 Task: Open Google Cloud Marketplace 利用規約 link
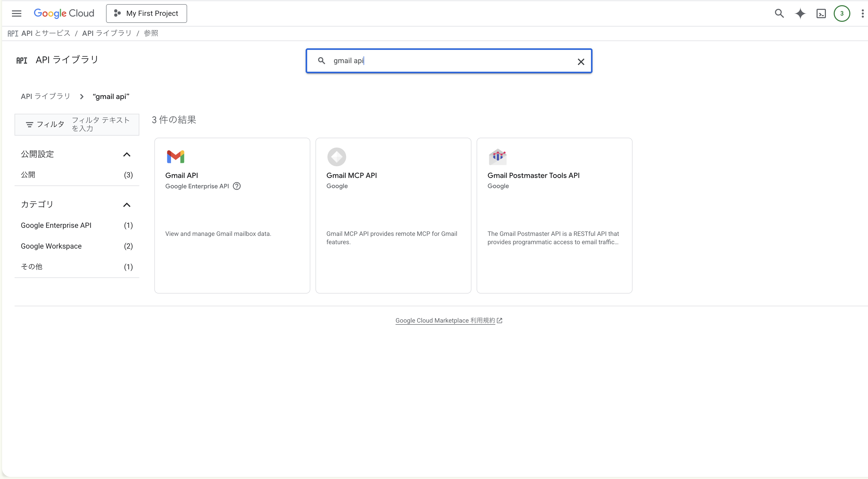[x=445, y=320]
